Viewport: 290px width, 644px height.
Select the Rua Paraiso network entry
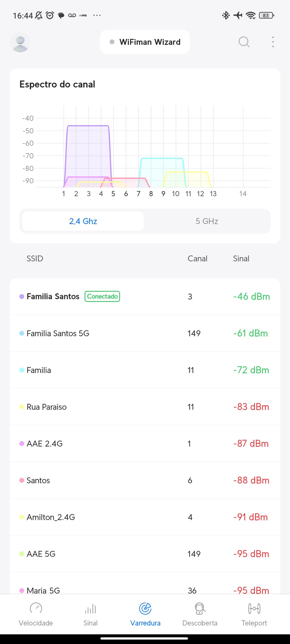pos(145,407)
